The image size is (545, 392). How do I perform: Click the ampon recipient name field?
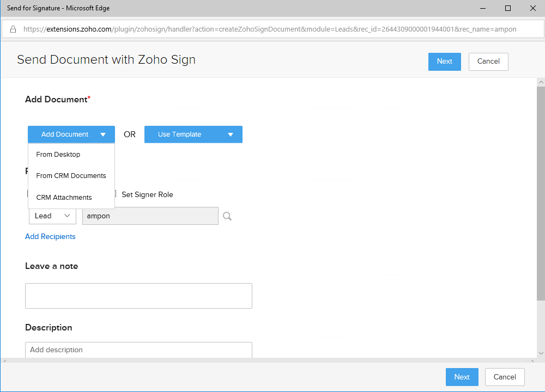[150, 216]
